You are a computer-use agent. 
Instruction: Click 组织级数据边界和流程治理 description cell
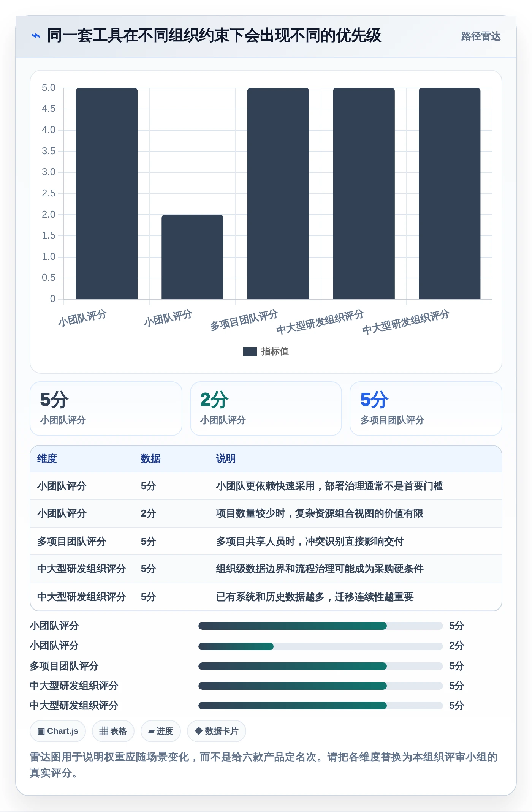click(x=320, y=569)
